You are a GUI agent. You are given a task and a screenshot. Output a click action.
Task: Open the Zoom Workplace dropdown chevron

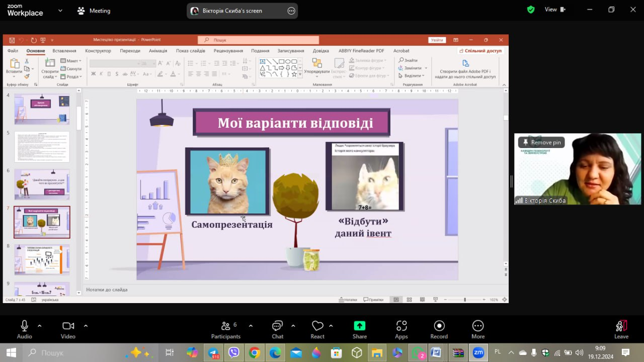click(60, 11)
